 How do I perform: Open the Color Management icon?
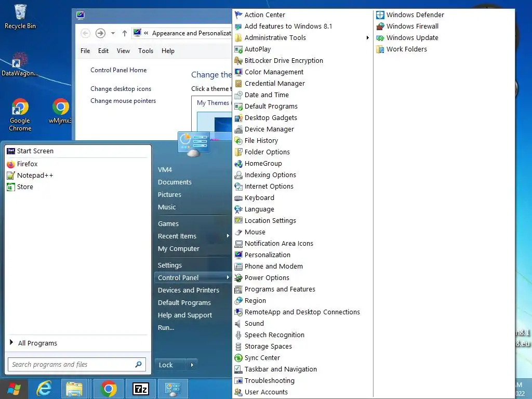tap(238, 72)
